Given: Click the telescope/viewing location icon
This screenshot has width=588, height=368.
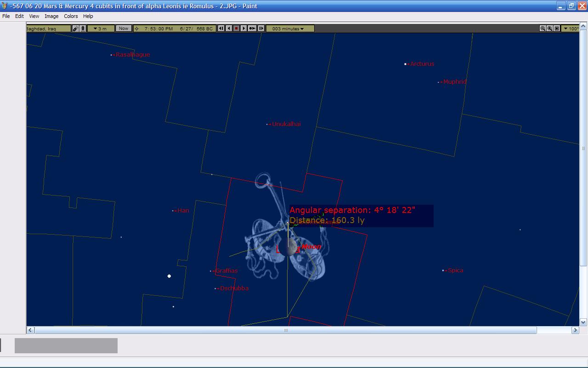Looking at the screenshot, I should click(x=76, y=29).
